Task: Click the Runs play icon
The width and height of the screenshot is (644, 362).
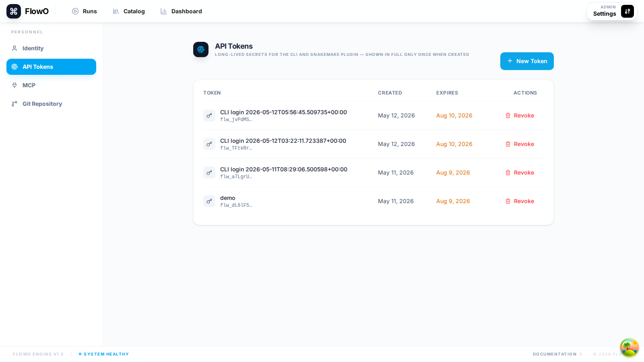Action: pyautogui.click(x=75, y=11)
